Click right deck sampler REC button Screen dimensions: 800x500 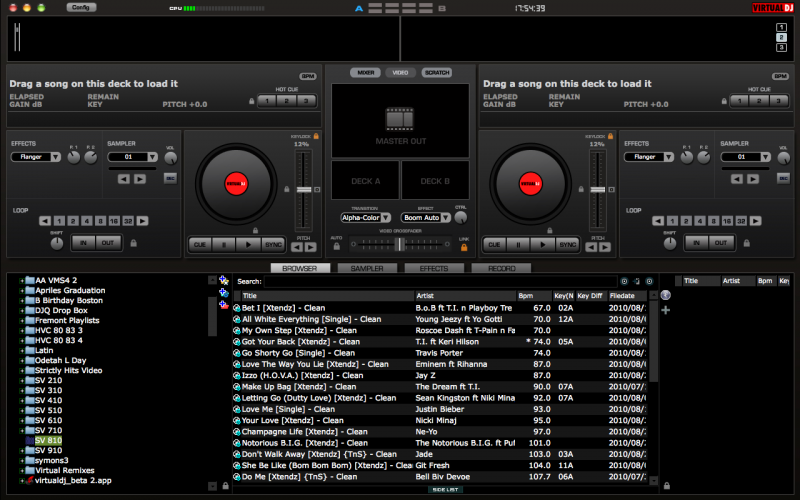pyautogui.click(x=783, y=178)
